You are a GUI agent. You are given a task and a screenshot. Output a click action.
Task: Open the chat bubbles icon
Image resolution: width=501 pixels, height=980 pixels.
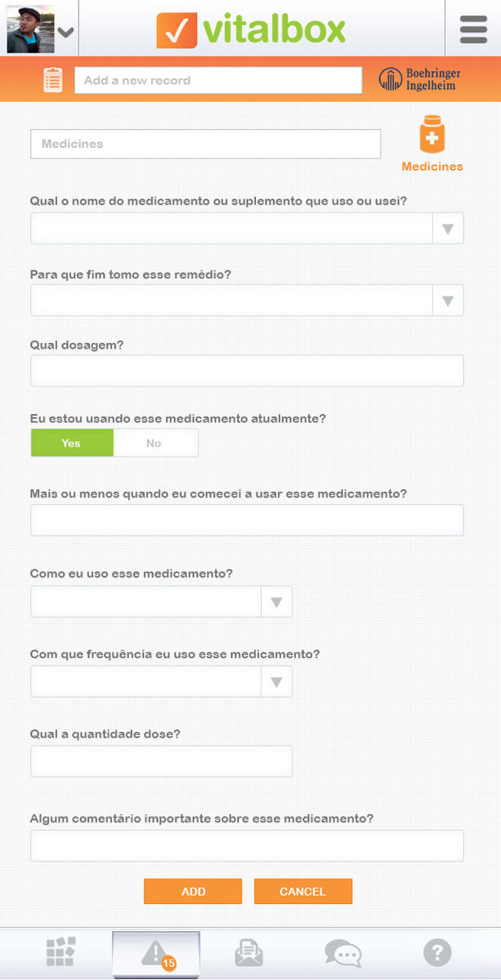click(x=342, y=952)
